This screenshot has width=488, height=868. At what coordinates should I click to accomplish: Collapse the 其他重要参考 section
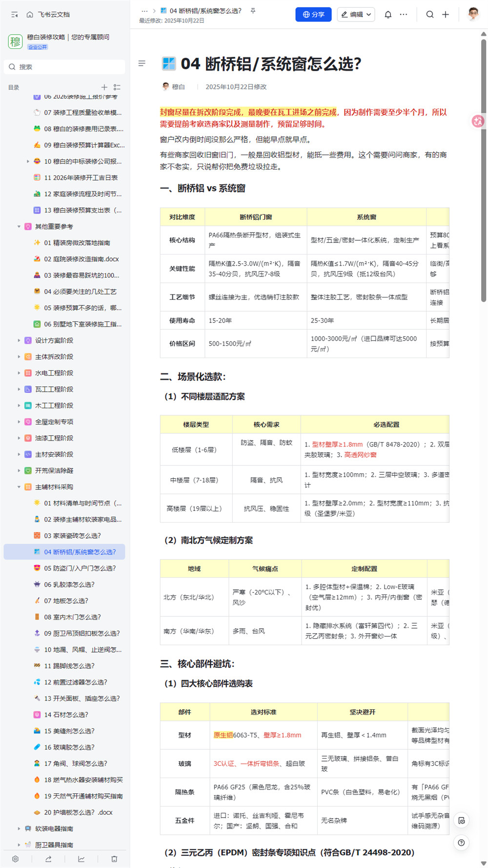point(19,227)
